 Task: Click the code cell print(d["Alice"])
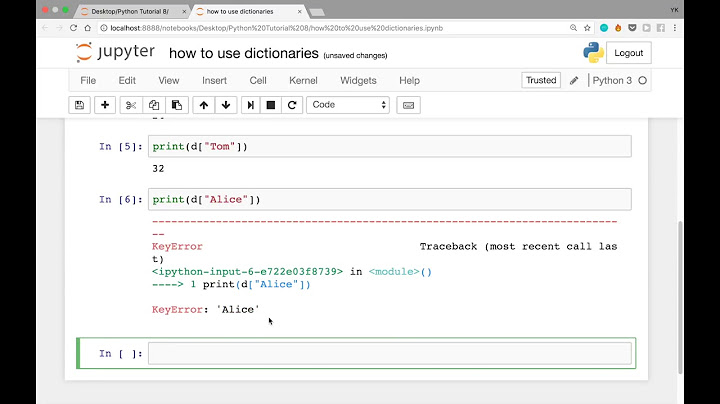390,199
